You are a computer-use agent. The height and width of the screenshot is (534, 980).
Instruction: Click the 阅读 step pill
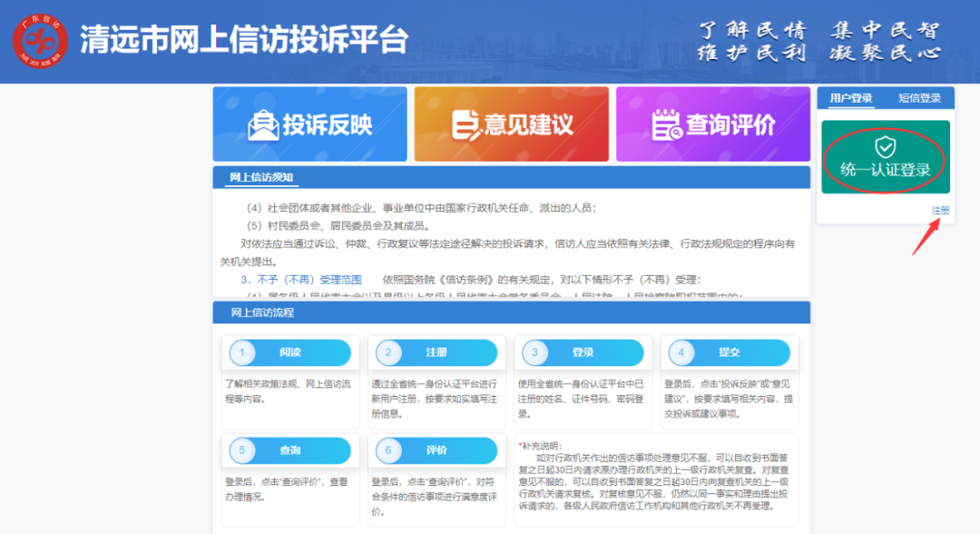(x=290, y=352)
